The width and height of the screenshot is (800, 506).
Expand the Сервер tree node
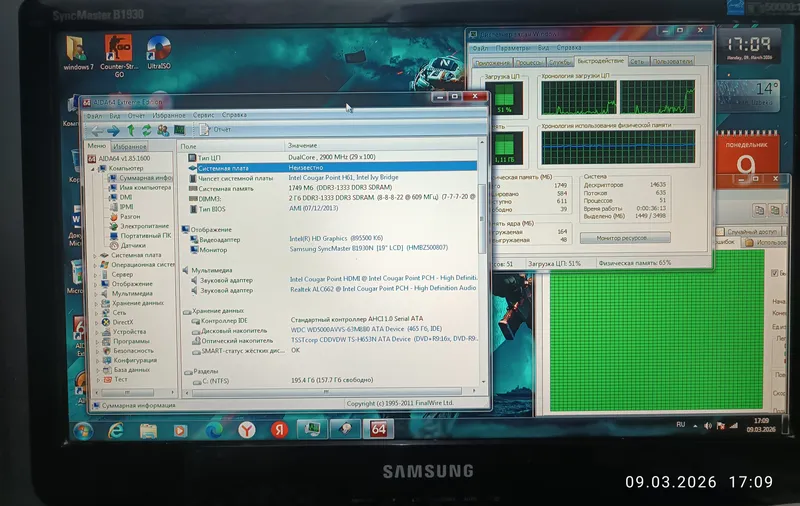(95, 274)
